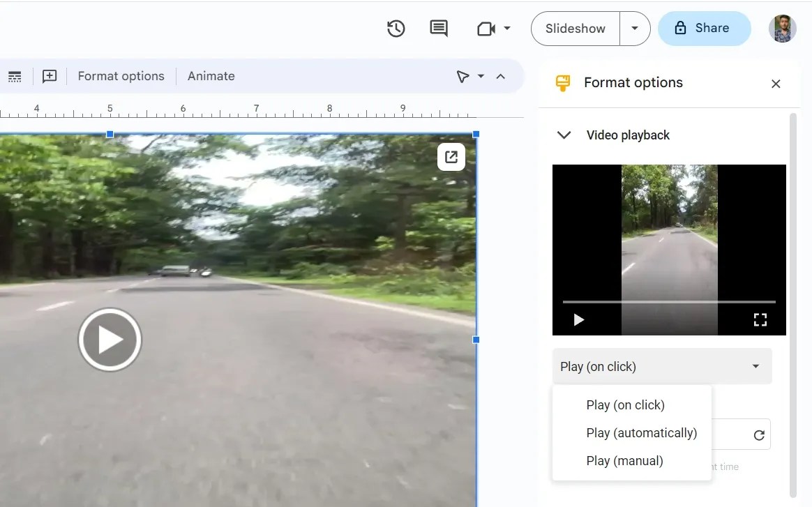
Task: Open the Slideshow options dropdown arrow
Action: 635,29
